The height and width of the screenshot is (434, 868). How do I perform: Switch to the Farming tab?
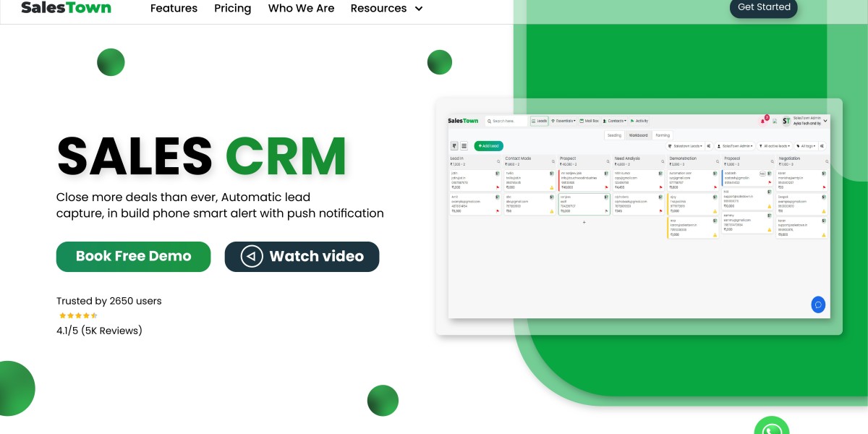[x=663, y=135]
